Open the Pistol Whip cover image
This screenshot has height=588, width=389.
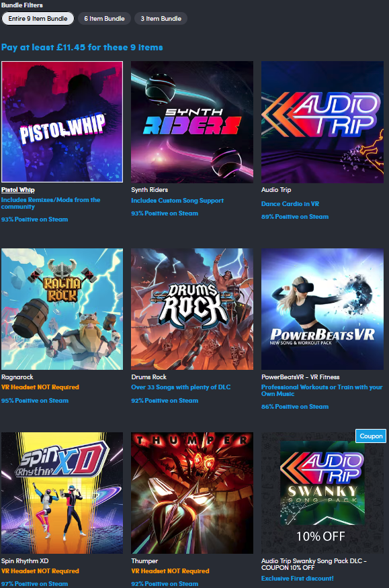tap(62, 122)
